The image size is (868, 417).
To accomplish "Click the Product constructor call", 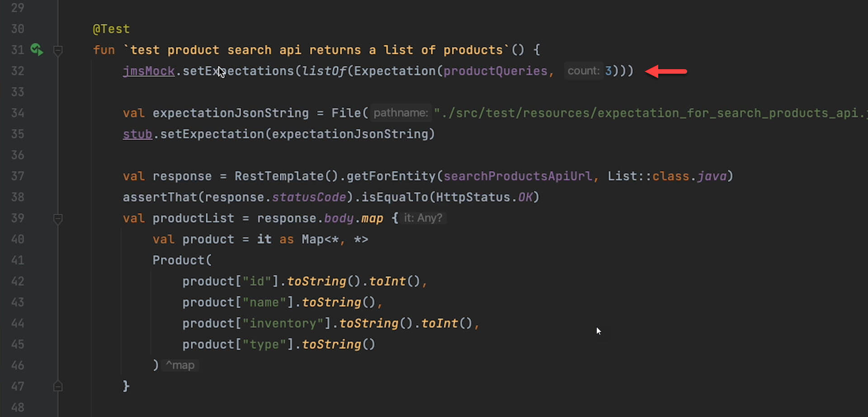I will [178, 261].
